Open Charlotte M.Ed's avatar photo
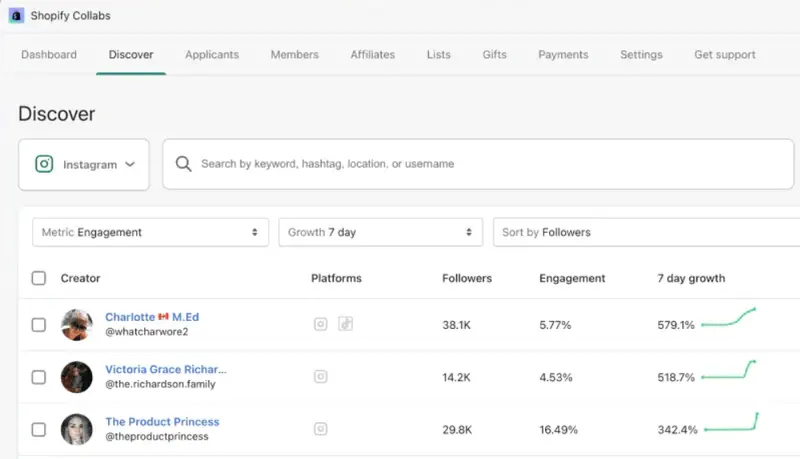Screen dimensions: 800x459 pos(77,325)
